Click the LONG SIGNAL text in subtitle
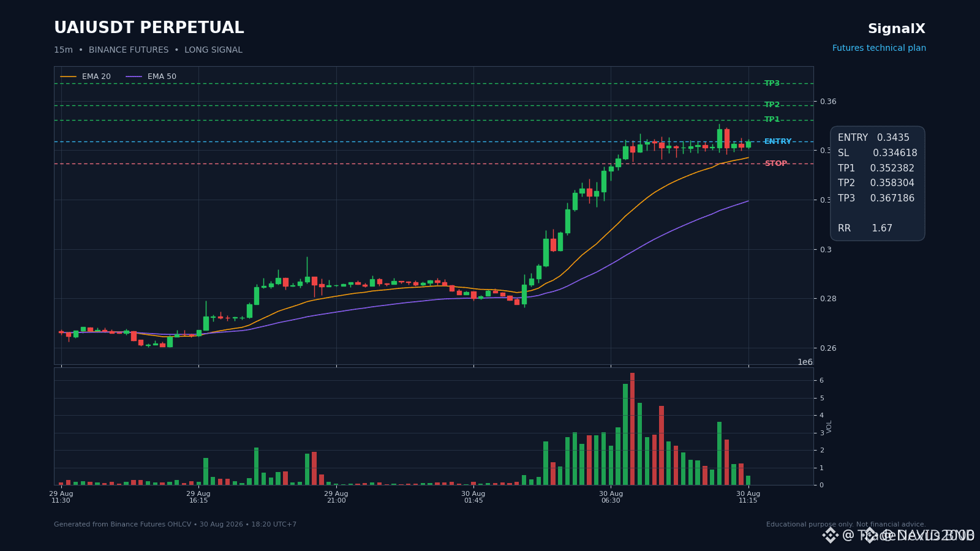Screen dimensions: 980x551 [x=213, y=50]
